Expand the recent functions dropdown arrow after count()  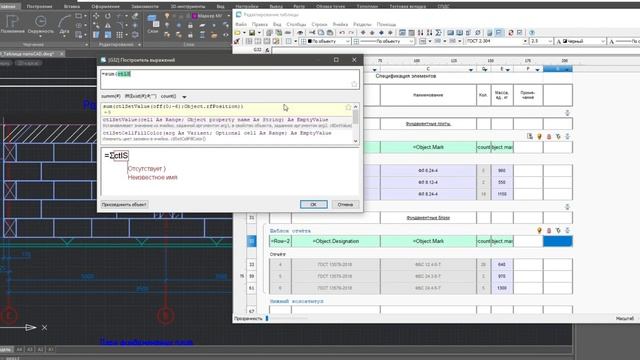pyautogui.click(x=184, y=97)
